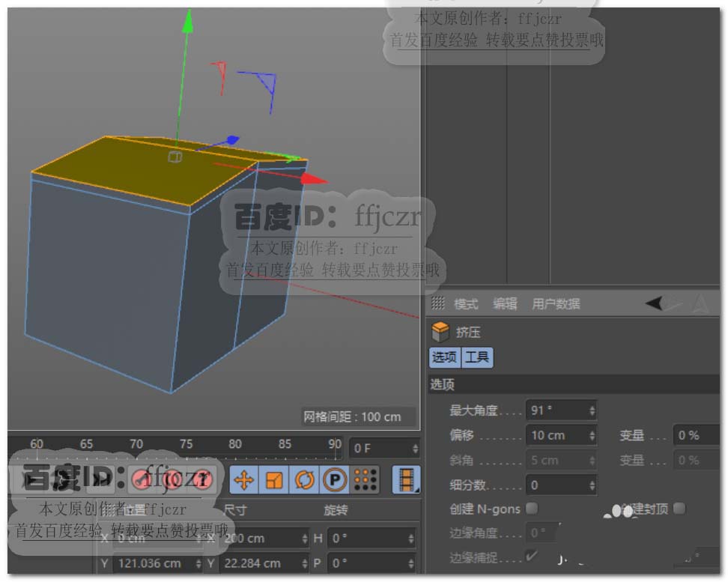Click the 偏移 变量 0 % field
The image size is (728, 582).
tap(697, 435)
